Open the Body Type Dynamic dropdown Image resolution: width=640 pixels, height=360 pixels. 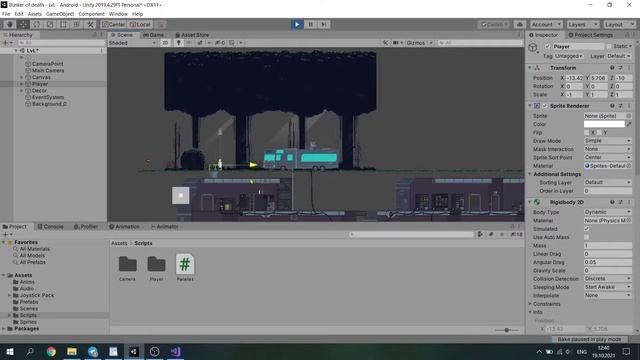pyautogui.click(x=608, y=212)
